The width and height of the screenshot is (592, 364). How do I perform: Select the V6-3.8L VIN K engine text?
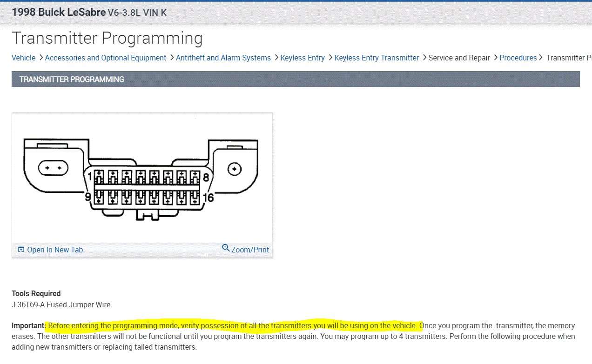(137, 13)
